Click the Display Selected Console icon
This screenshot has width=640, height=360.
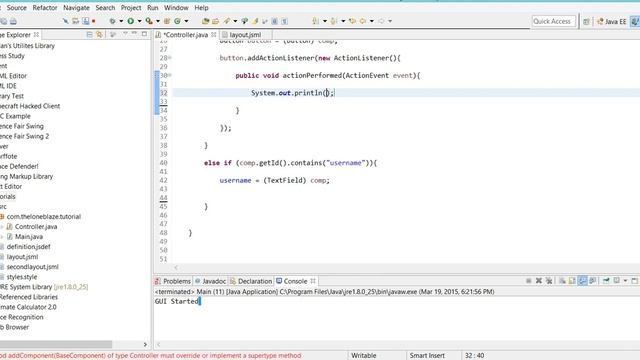(616, 281)
